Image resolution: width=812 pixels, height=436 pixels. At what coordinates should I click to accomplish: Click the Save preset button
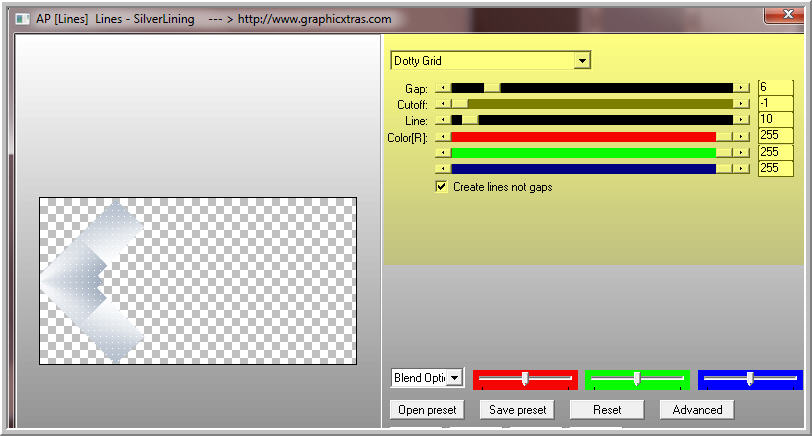(x=517, y=410)
